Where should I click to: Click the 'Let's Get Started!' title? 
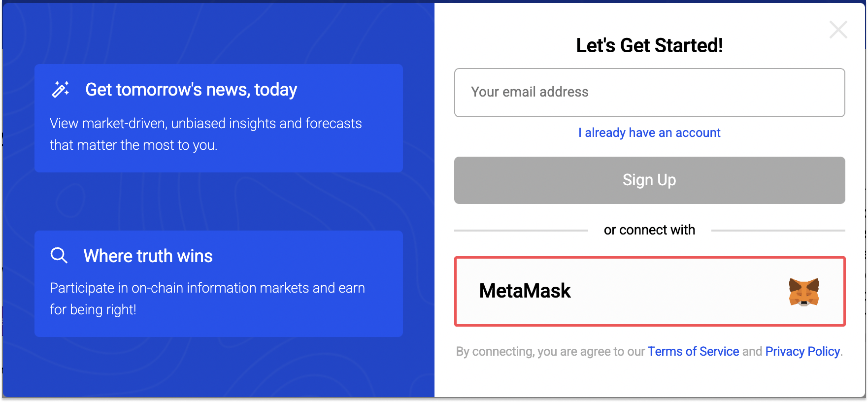(649, 45)
